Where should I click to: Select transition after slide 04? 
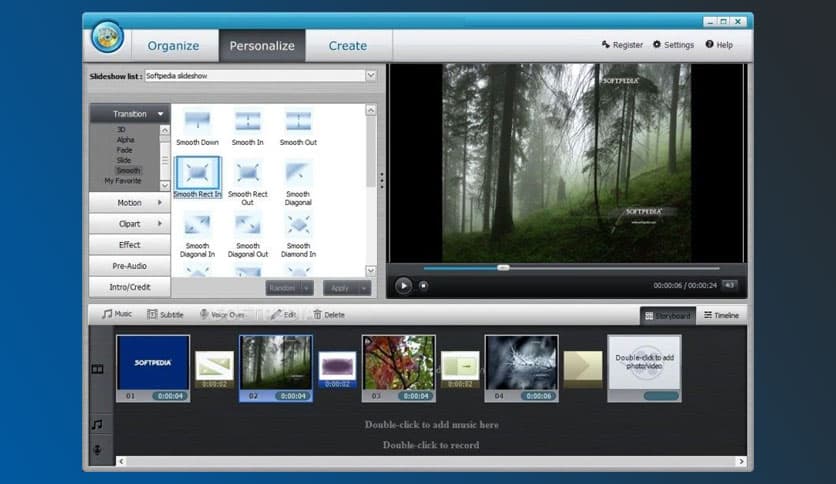click(x=583, y=369)
